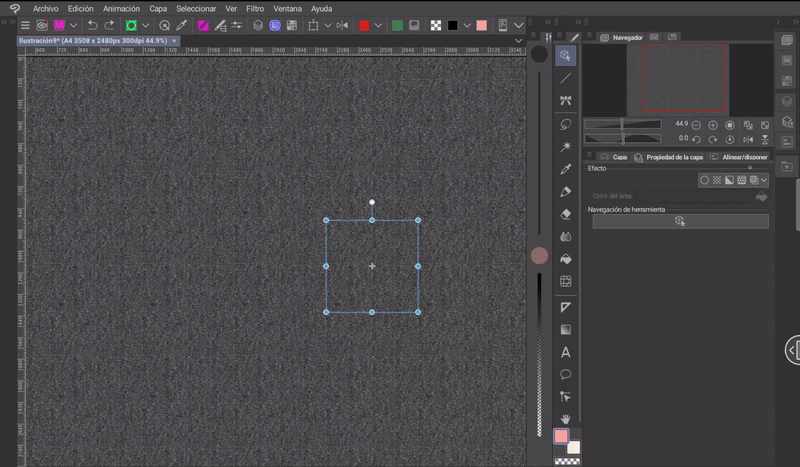This screenshot has height=467, width=800.
Task: Click the Navegación de herramienta button
Action: (x=680, y=221)
